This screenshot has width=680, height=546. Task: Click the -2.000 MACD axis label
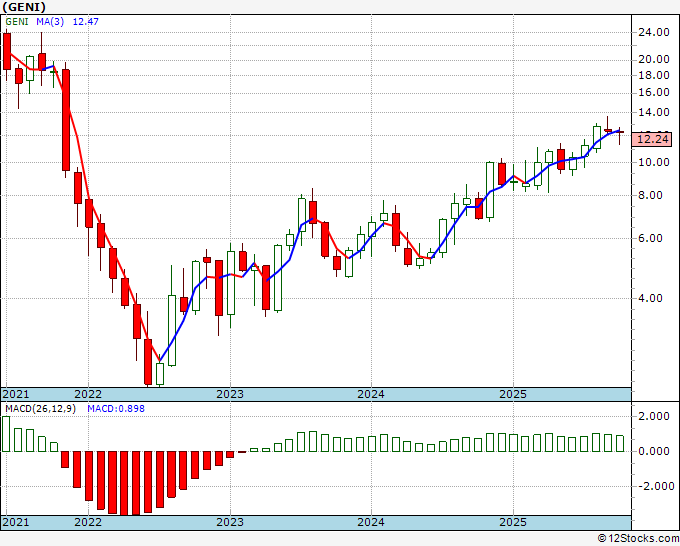pos(656,486)
